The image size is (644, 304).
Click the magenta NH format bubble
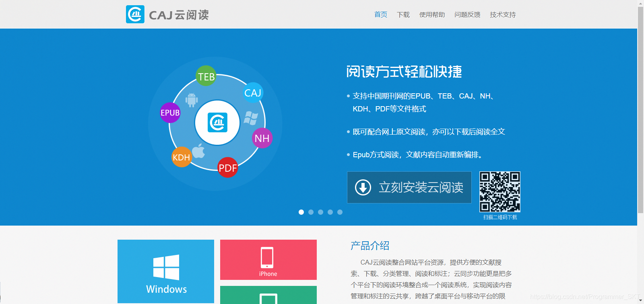pos(262,138)
